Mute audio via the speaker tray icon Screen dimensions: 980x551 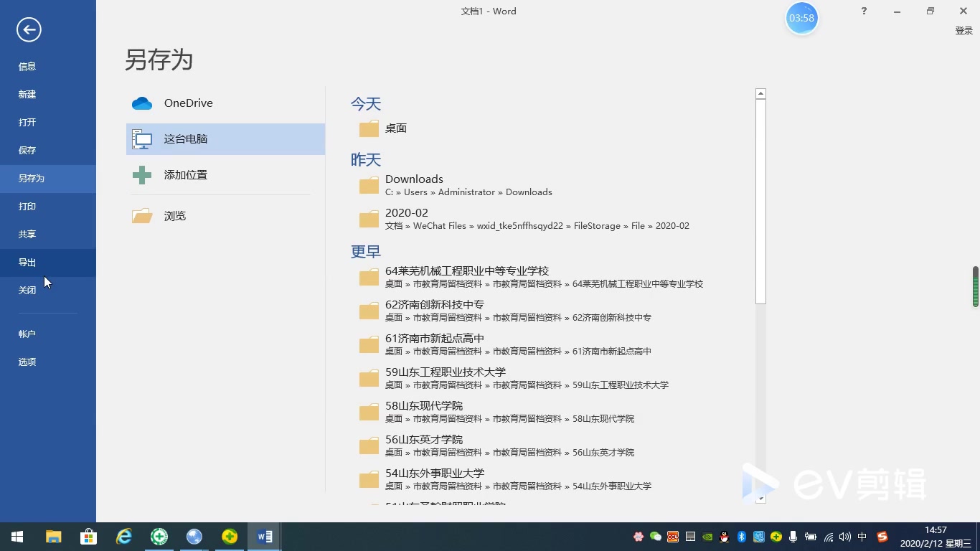point(844,536)
